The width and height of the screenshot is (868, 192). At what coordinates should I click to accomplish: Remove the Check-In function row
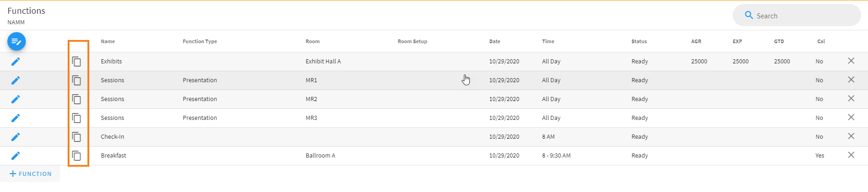(851, 136)
